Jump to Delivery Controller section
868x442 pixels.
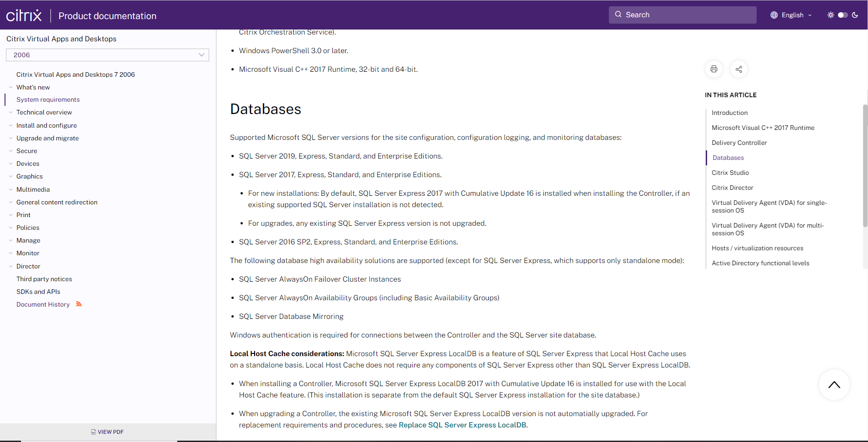(x=739, y=143)
